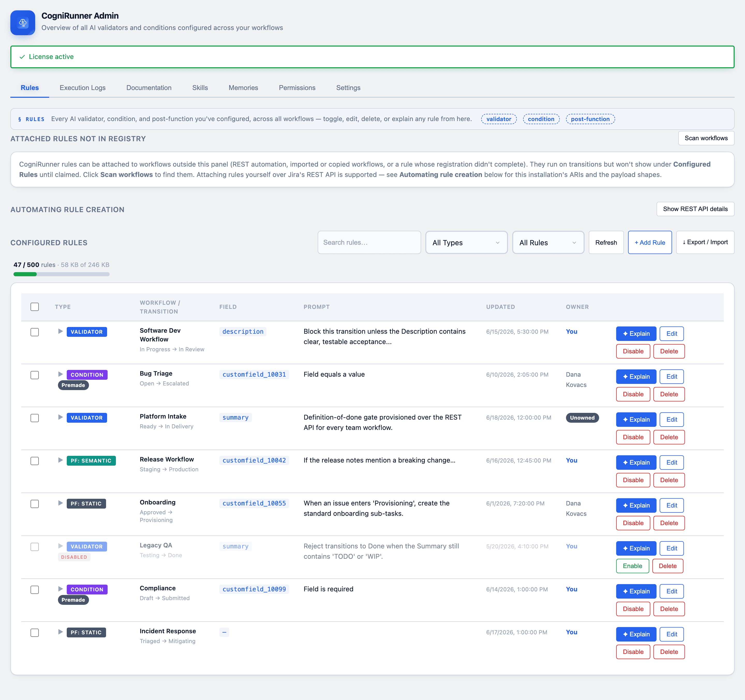The width and height of the screenshot is (745, 700).
Task: Delete the Release Workflow rule
Action: pos(669,480)
